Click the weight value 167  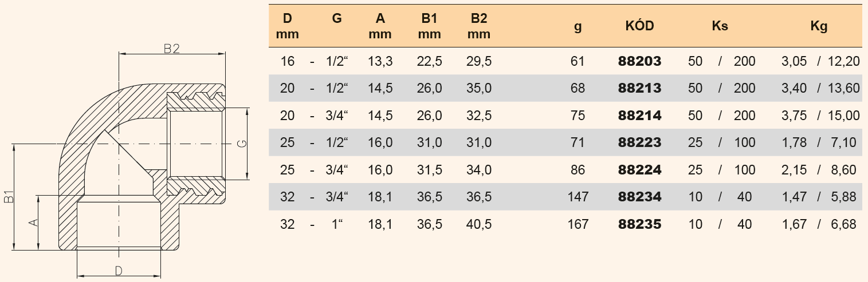coord(578,224)
